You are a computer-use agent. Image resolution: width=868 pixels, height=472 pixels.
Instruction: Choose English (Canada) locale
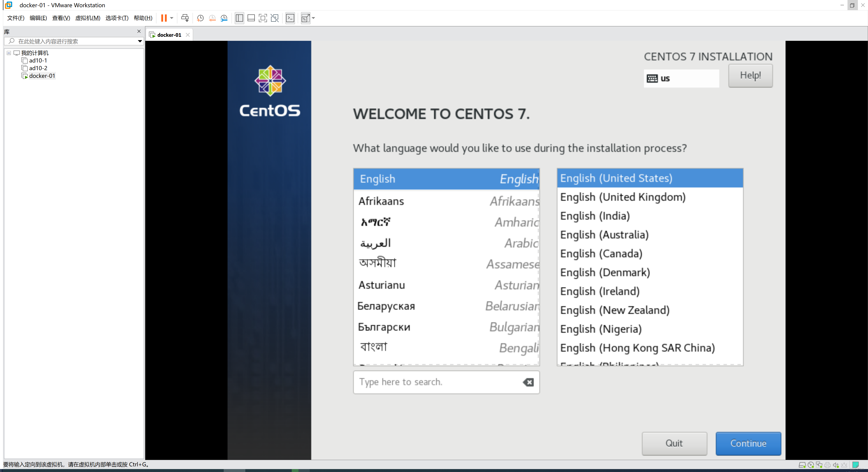click(x=650, y=253)
